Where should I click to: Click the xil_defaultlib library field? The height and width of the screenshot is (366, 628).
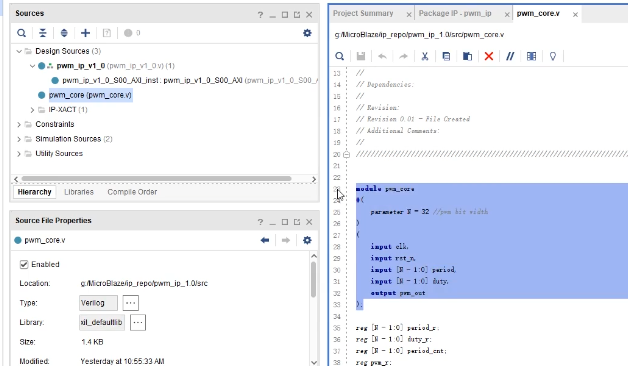(x=102, y=322)
